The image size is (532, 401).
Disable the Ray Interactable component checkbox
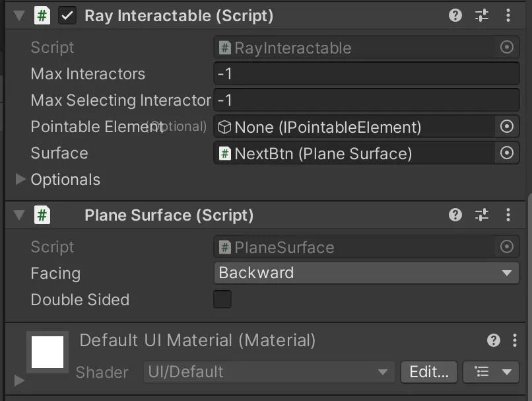click(x=67, y=16)
